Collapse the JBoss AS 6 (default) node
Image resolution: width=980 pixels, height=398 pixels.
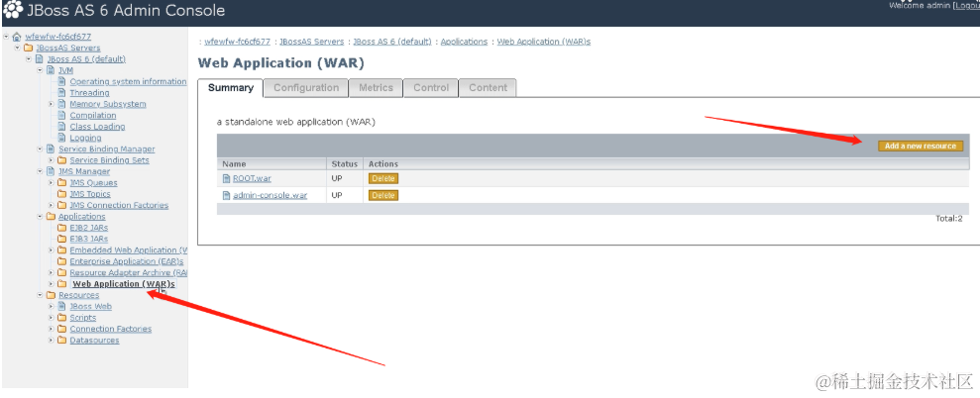coord(29,59)
